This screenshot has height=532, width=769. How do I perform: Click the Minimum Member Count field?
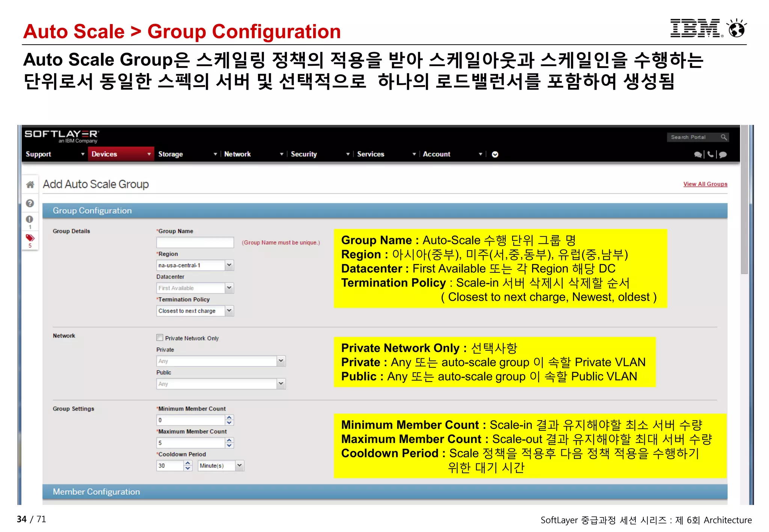point(191,420)
